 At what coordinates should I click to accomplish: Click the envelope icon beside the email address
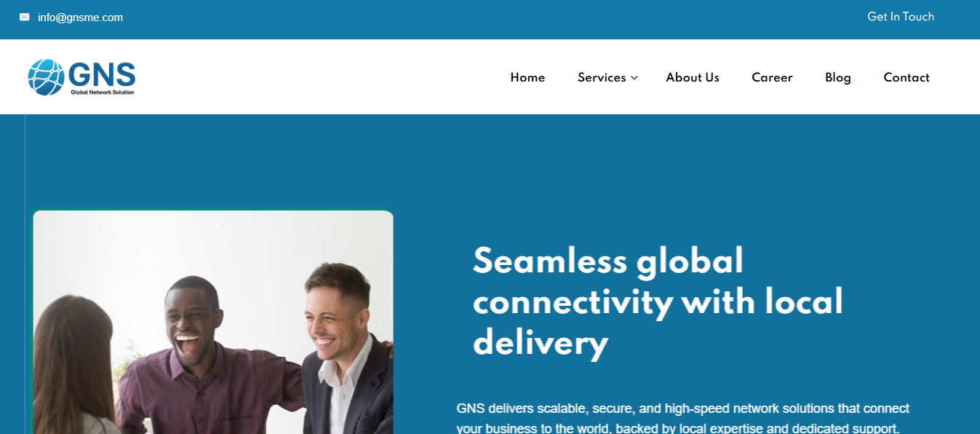[x=25, y=17]
